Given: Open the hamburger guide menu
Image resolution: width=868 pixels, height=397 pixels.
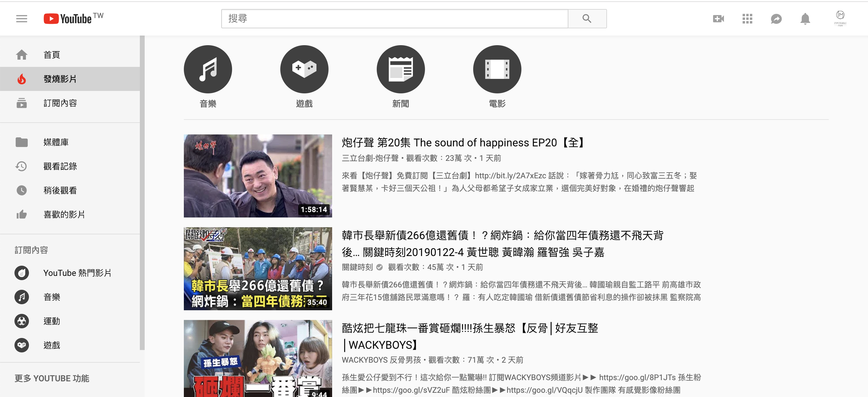Looking at the screenshot, I should (22, 19).
